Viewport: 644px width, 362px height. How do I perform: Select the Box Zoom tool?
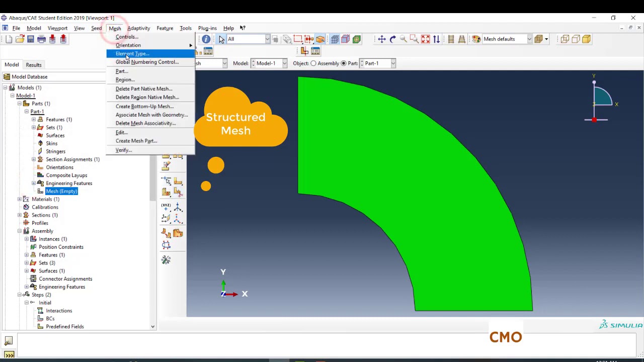click(x=414, y=39)
